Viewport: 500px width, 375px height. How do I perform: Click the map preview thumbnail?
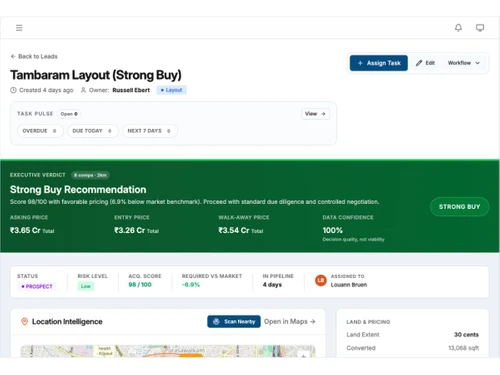(168, 351)
